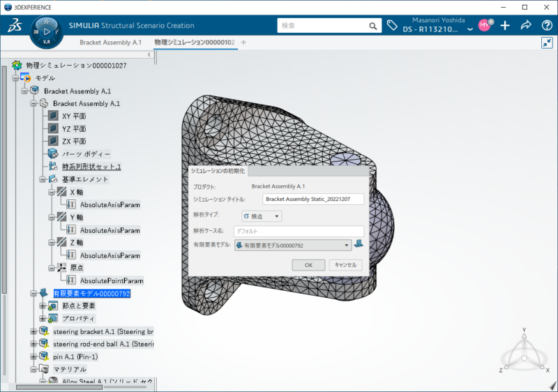Add a new tab with the plus button
Image resolution: width=558 pixels, height=392 pixels.
click(243, 43)
